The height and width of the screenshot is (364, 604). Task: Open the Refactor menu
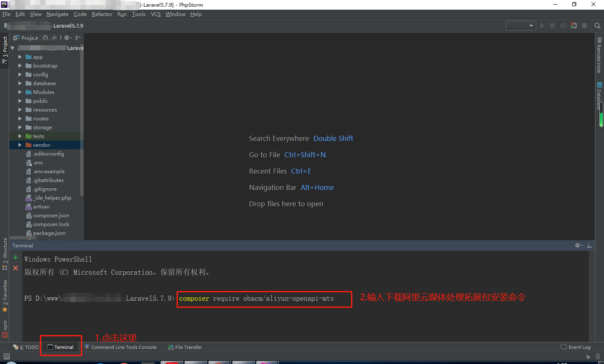(102, 14)
